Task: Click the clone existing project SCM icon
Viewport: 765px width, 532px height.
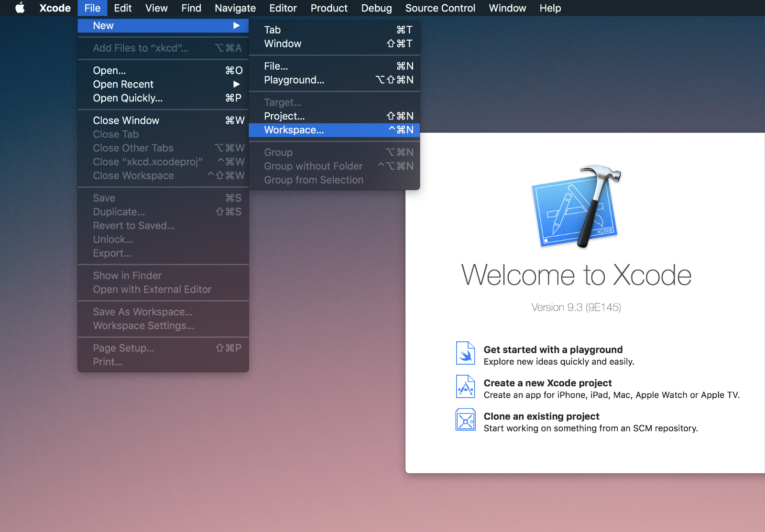Action: [x=465, y=420]
